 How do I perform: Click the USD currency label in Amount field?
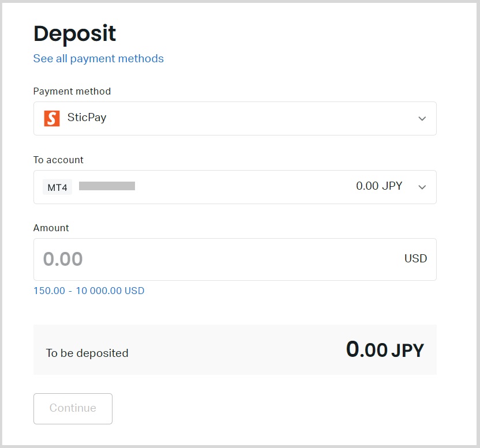tap(415, 258)
